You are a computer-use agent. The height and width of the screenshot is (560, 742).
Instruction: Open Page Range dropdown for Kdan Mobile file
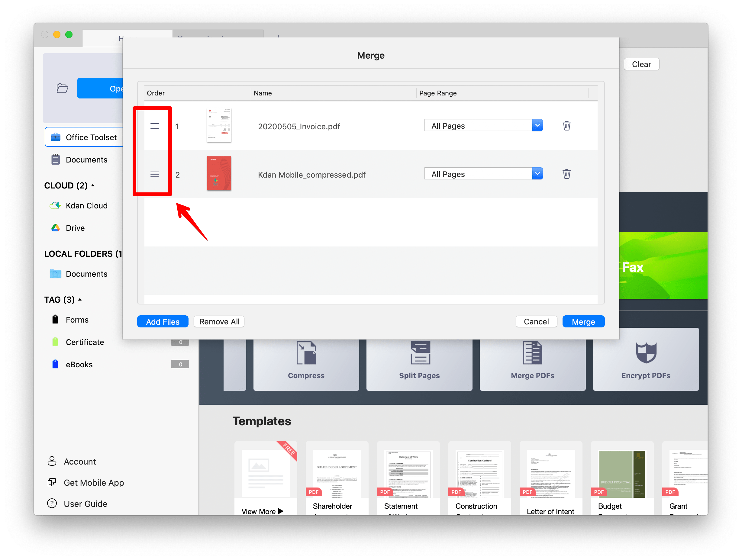click(537, 174)
